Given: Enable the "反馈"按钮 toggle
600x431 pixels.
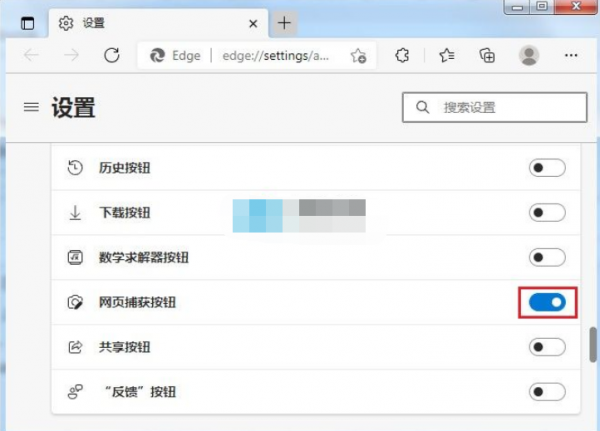Looking at the screenshot, I should (547, 392).
